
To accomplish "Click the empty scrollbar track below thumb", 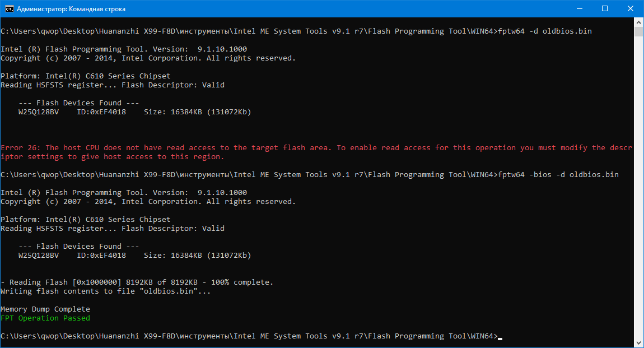I will pos(638,196).
